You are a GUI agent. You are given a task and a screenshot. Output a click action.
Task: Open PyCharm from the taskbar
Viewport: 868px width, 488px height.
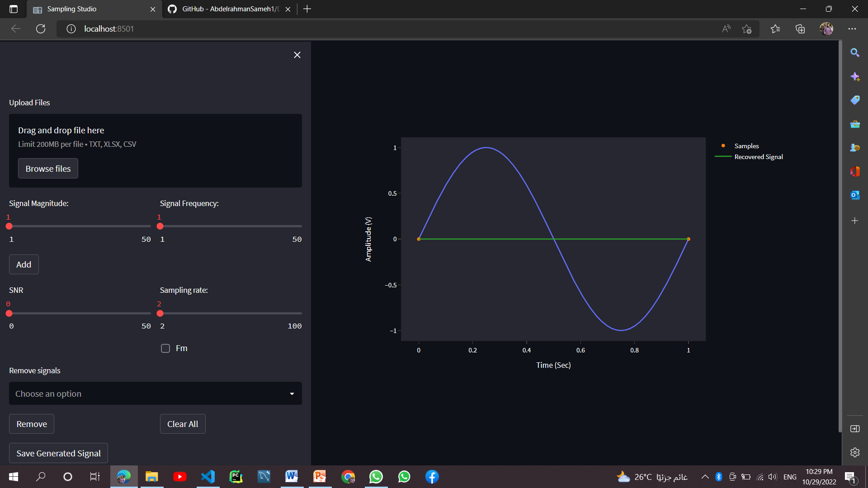point(236,477)
